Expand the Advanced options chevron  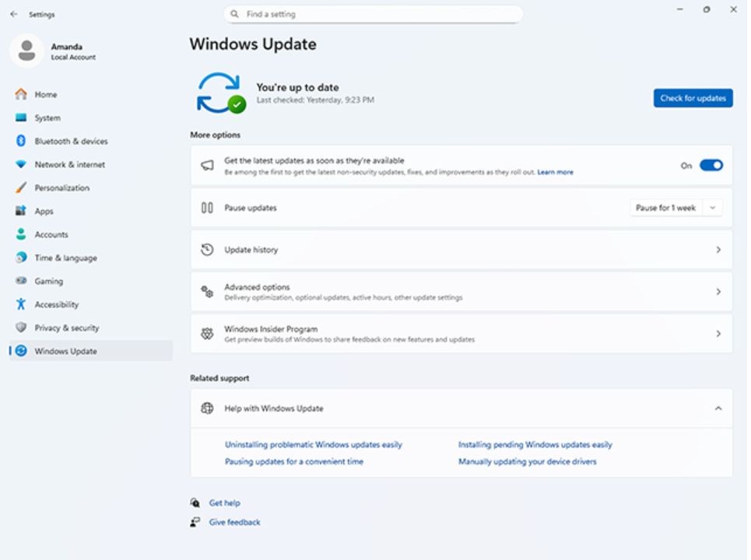718,292
